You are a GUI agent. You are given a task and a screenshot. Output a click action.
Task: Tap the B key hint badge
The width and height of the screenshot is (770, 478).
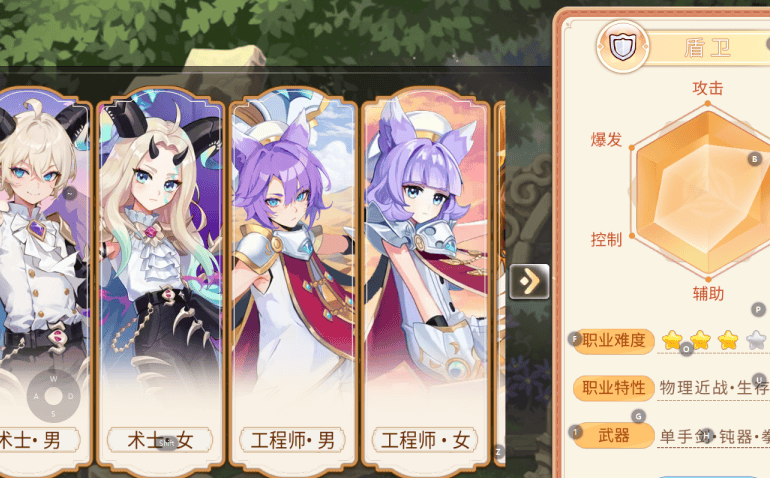(755, 159)
